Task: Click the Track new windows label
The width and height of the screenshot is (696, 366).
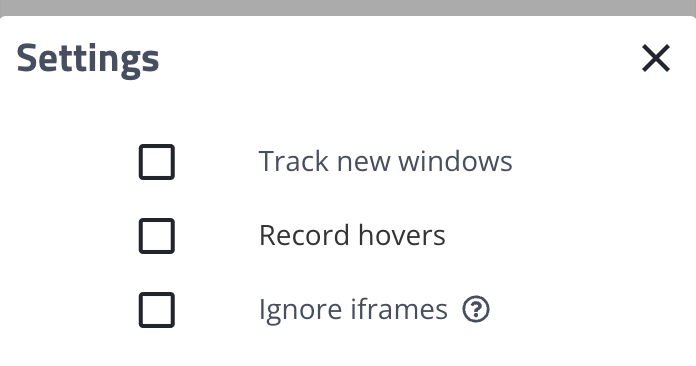Action: click(x=385, y=161)
